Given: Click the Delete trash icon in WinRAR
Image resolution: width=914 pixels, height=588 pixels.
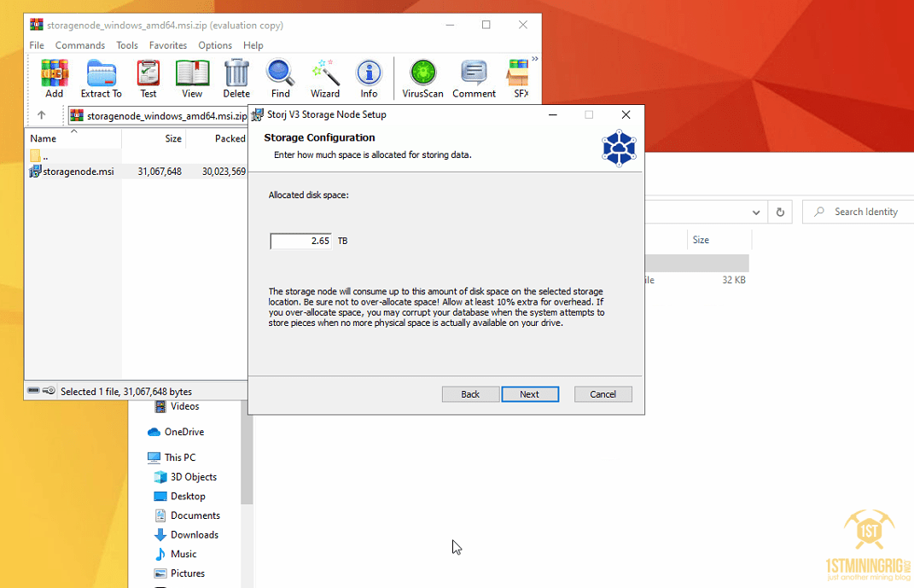Looking at the screenshot, I should [x=236, y=79].
